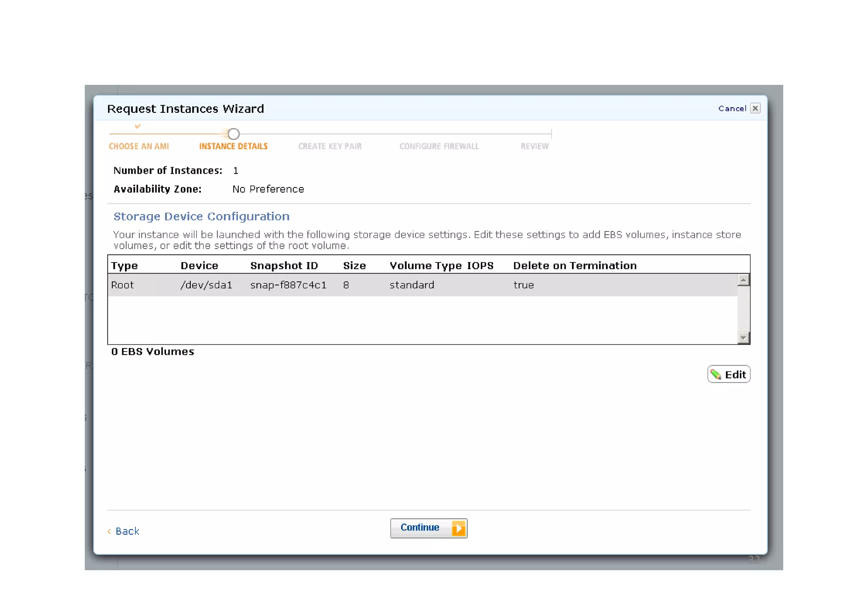
Task: Click the Back link
Action: point(127,531)
